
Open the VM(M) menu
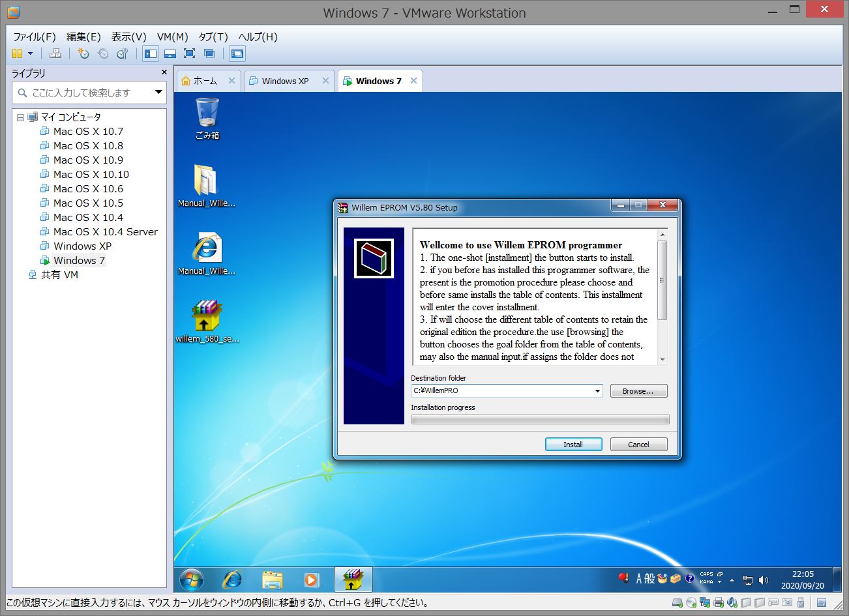(x=173, y=37)
